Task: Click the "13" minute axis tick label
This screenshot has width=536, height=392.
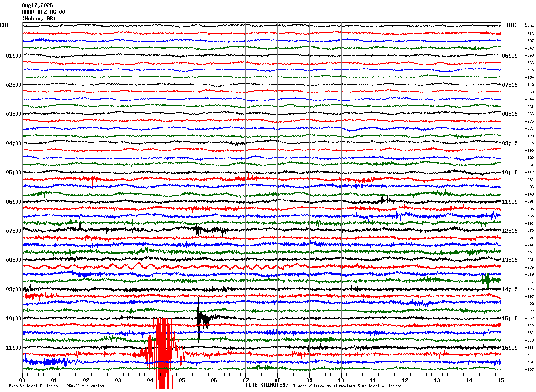Action: (x=437, y=380)
